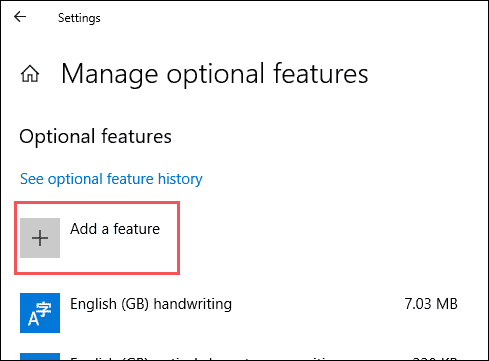Click the Optional features section heading
489x361 pixels.
pos(95,136)
